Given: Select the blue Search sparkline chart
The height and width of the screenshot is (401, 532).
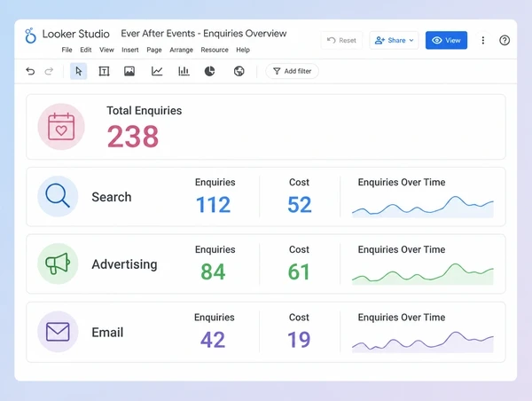Looking at the screenshot, I should (423, 207).
